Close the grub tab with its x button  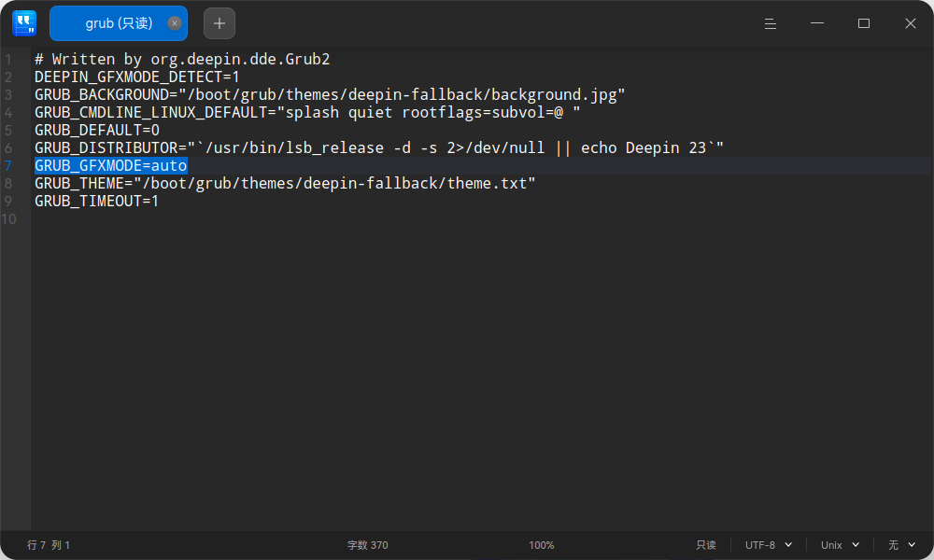tap(175, 23)
